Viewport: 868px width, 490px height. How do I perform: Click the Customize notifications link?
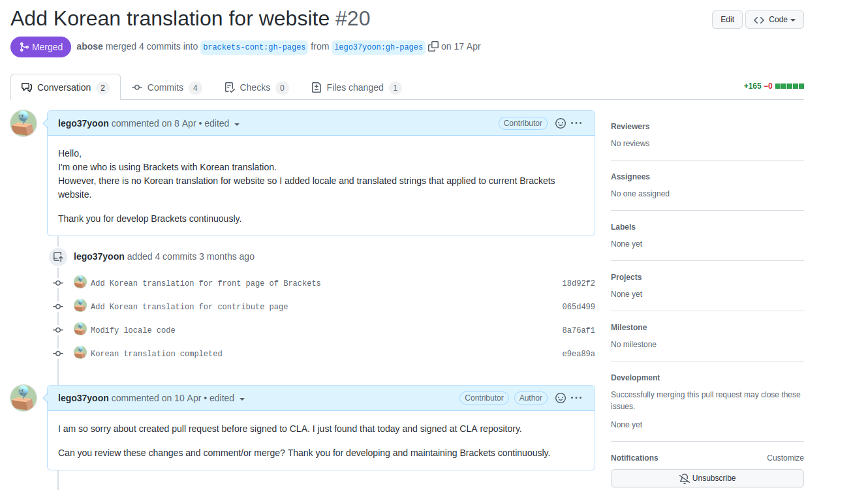coord(784,457)
